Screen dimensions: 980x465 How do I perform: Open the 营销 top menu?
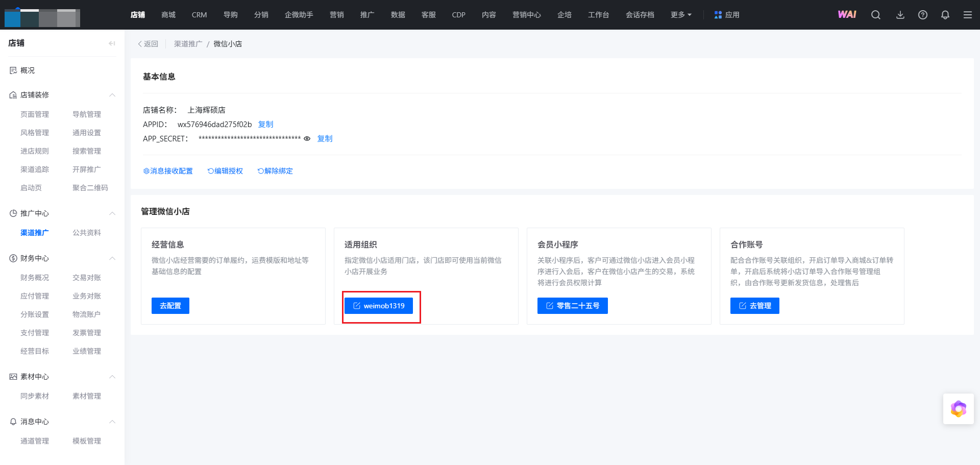337,15
